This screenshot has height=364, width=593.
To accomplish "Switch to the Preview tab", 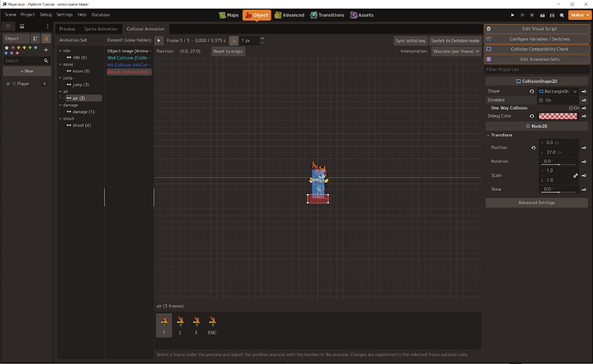I will 67,29.
